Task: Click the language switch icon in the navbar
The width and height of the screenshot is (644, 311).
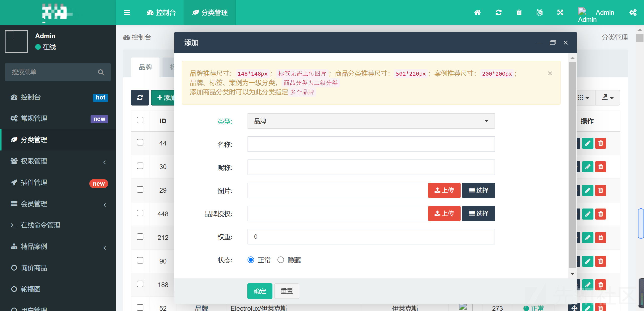Action: (540, 12)
